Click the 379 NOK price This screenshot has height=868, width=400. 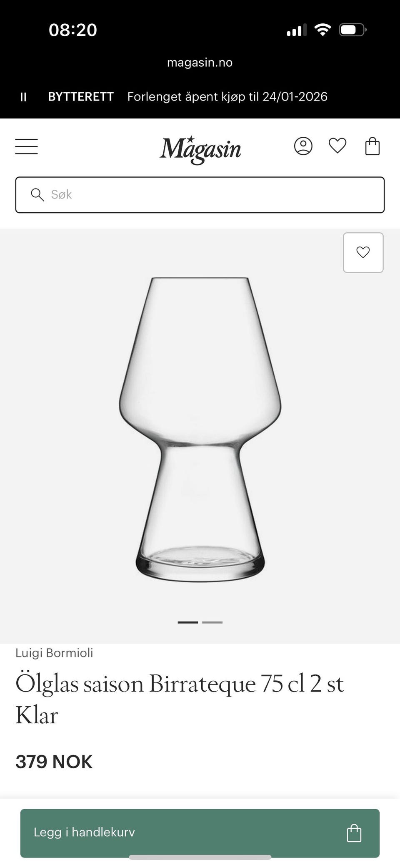(x=54, y=762)
